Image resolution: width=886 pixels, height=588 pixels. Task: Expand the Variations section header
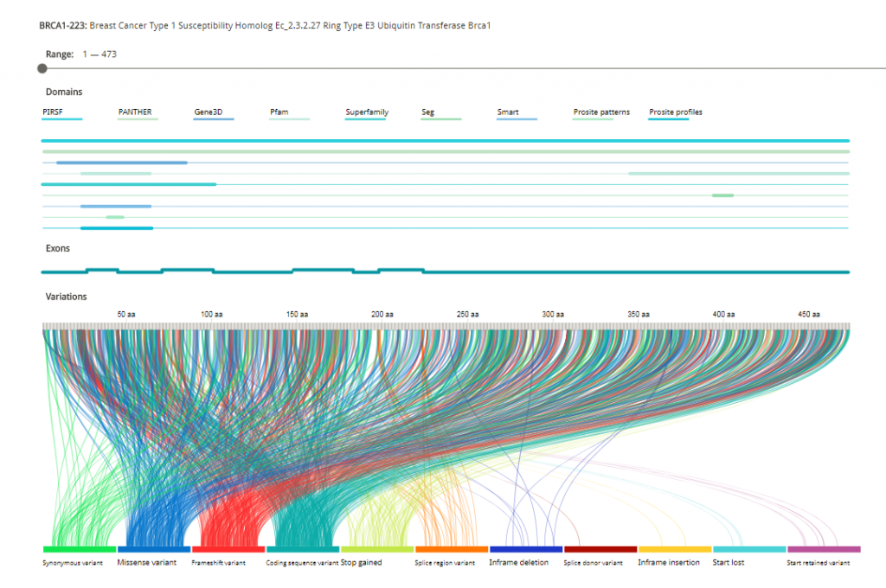pos(66,296)
